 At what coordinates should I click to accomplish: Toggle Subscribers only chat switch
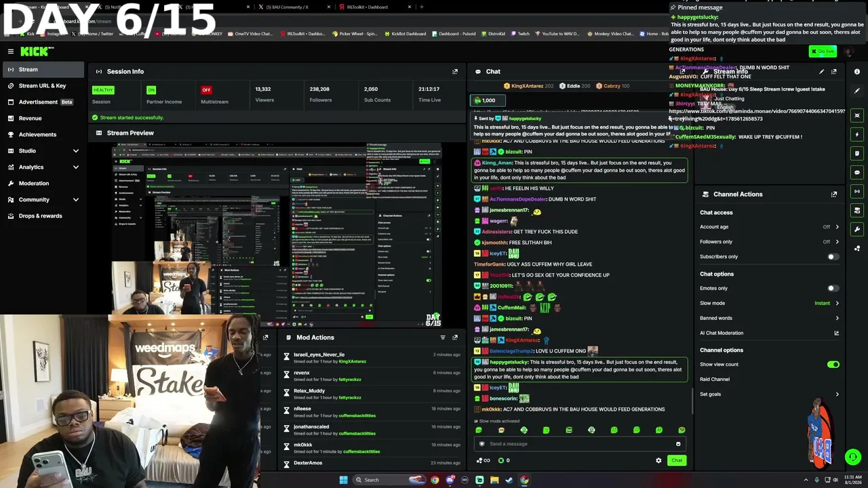point(833,257)
